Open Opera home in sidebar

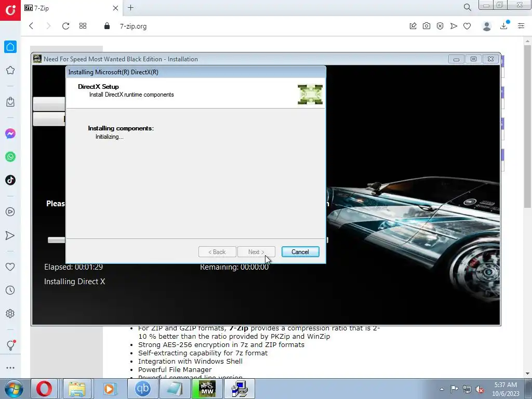(x=10, y=47)
